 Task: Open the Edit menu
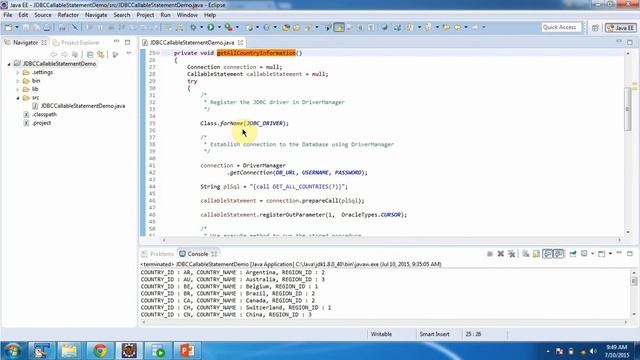(x=23, y=15)
